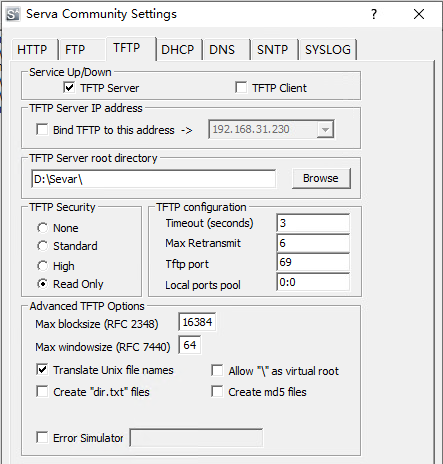The height and width of the screenshot is (464, 443).
Task: Click the Timeout (seconds) field
Action: (313, 223)
